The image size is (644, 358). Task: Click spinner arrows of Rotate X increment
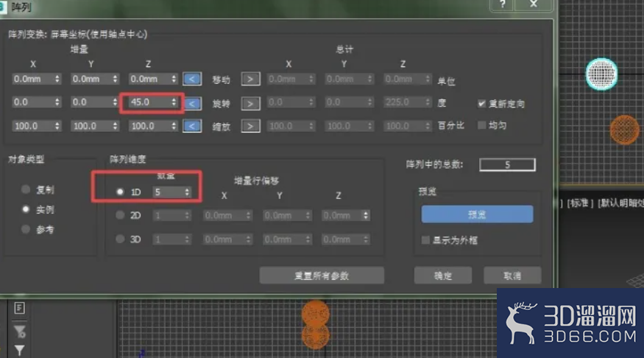57,102
